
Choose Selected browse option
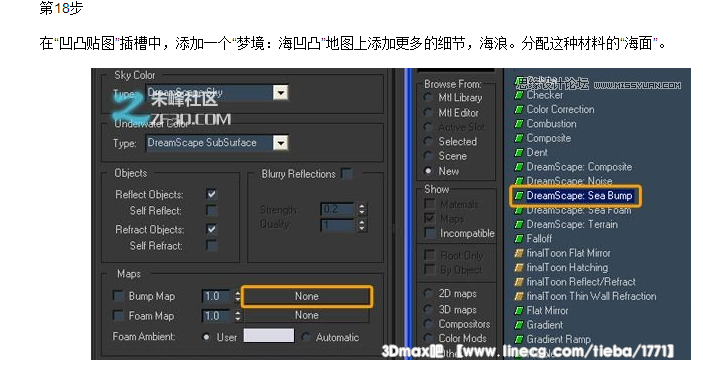pyautogui.click(x=428, y=141)
